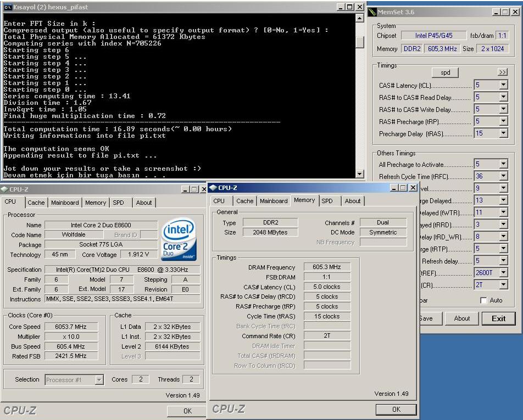Screen dimensions: 523x420
Task: Click the >> expand button in MemSet
Action: tap(502, 72)
